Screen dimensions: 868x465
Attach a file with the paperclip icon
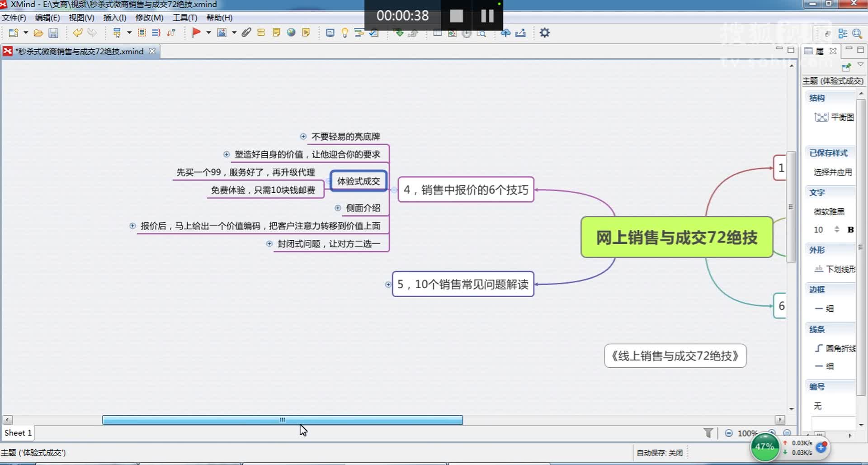pyautogui.click(x=246, y=33)
